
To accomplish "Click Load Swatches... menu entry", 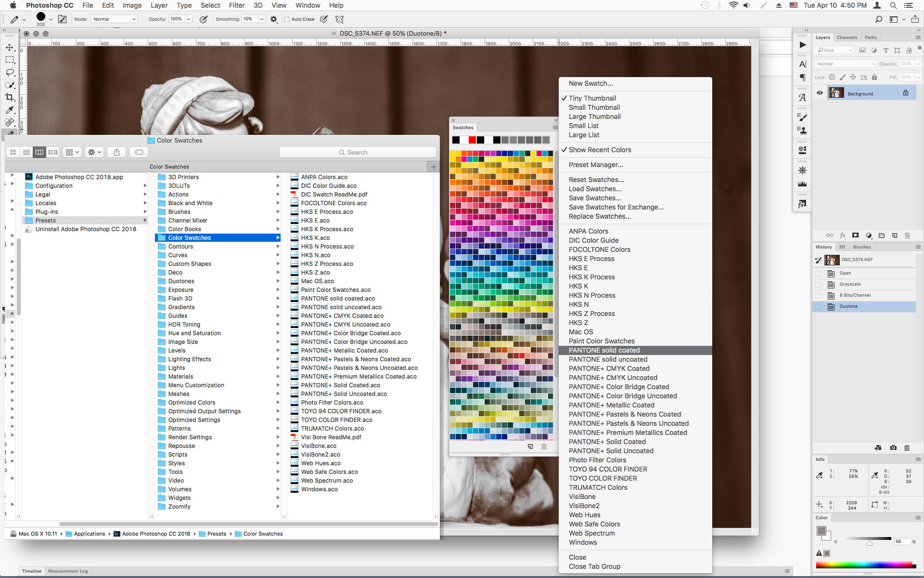I will point(595,189).
